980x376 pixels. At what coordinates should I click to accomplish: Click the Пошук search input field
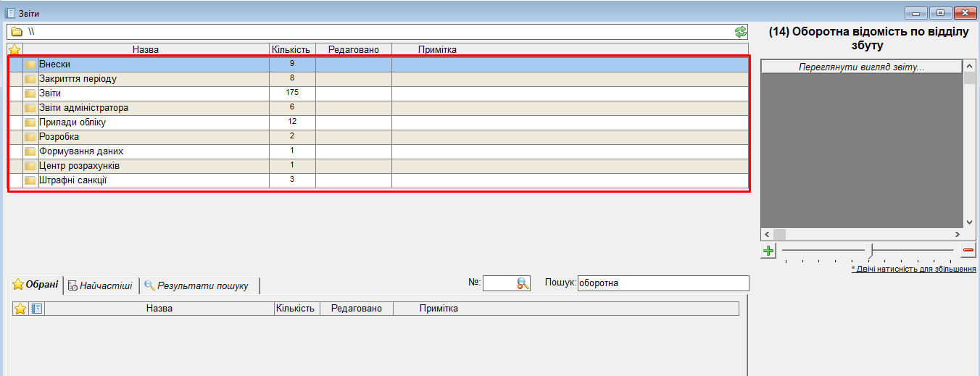tap(662, 283)
